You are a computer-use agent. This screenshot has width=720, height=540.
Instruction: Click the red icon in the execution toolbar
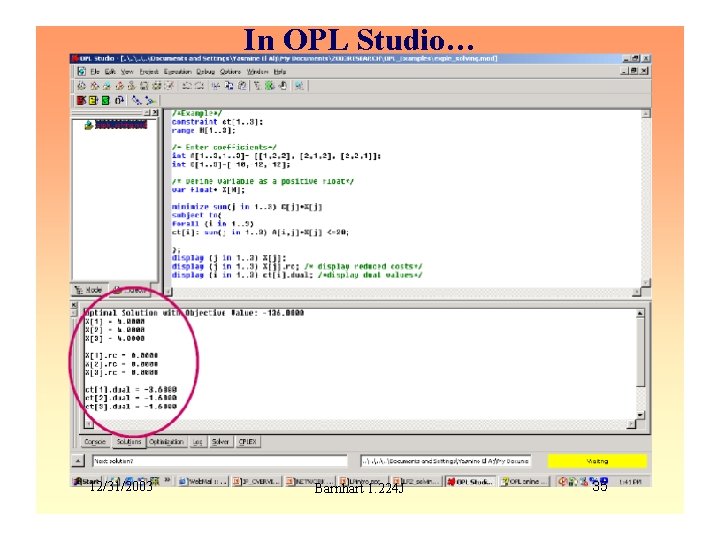[82, 100]
